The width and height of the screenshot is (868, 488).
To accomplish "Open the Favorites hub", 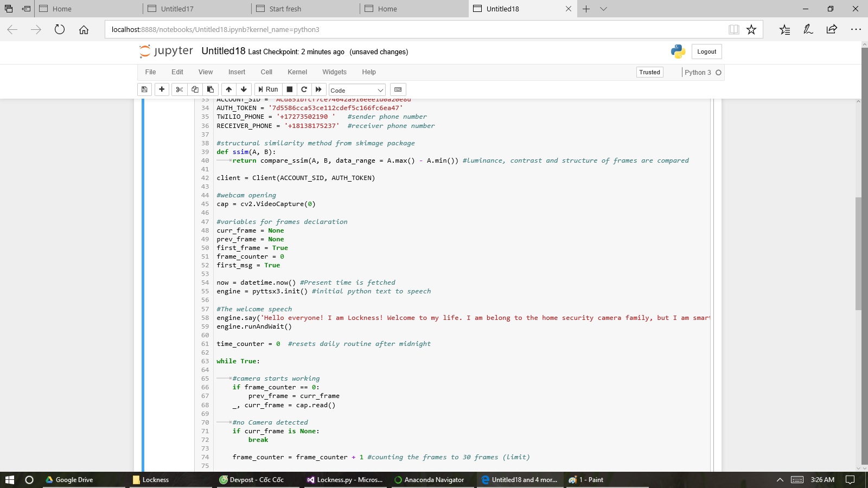I will point(784,29).
